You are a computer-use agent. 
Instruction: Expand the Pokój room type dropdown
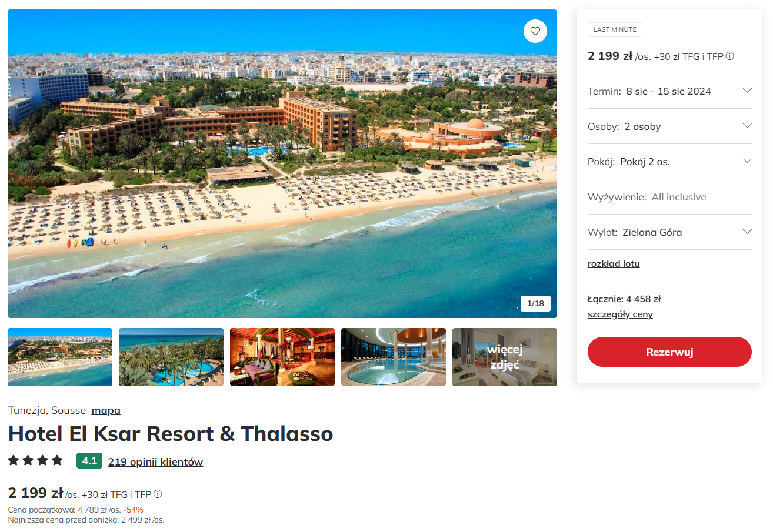coord(669,162)
